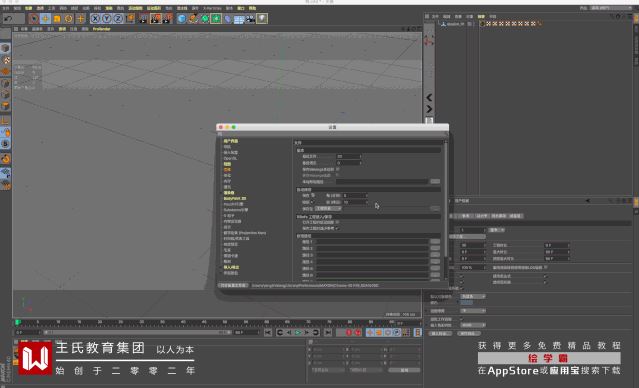Click the green array modeling icon
Image resolution: width=639 pixels, height=388 pixels.
pos(216,19)
